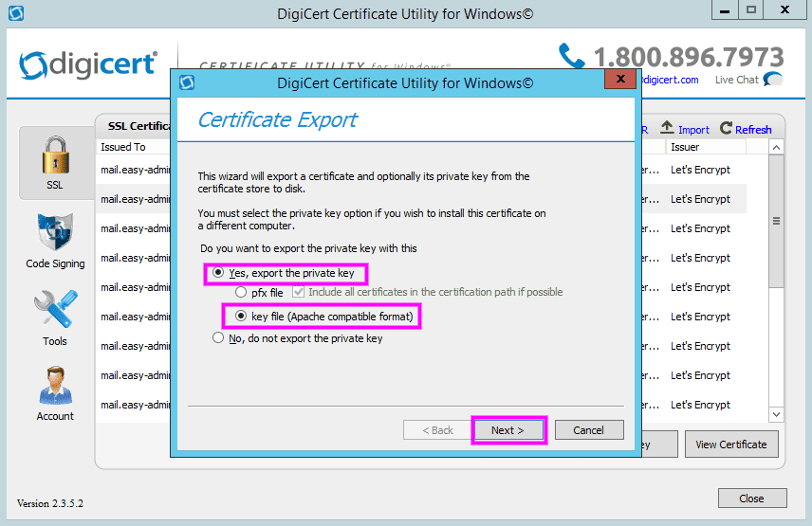Viewport: 812px width, 526px height.
Task: Click the Live Chat link
Action: coord(736,80)
